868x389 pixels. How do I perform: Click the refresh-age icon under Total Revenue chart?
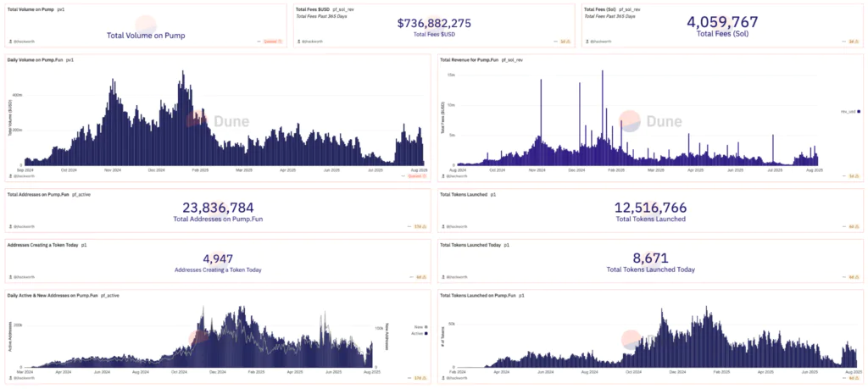[x=854, y=176]
